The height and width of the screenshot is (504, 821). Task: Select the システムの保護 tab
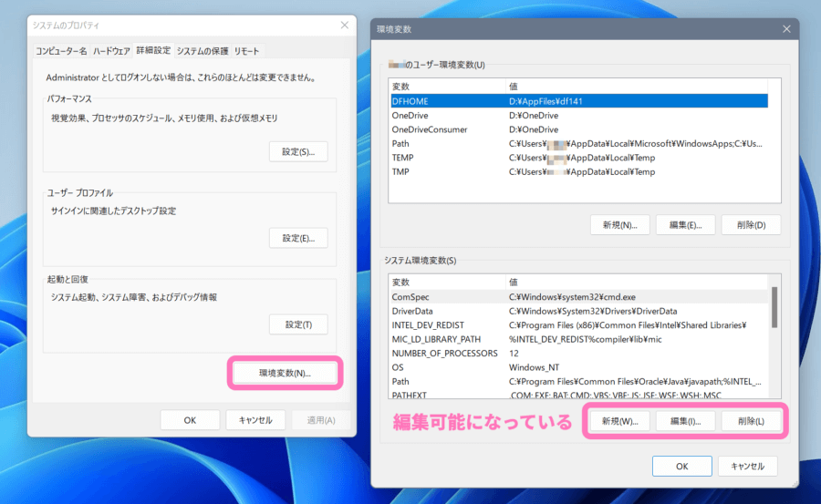tap(203, 51)
